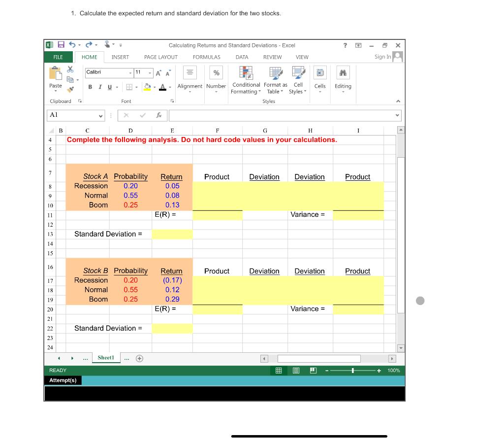The width and height of the screenshot is (504, 441).
Task: Switch to the DATA tab
Action: click(242, 57)
